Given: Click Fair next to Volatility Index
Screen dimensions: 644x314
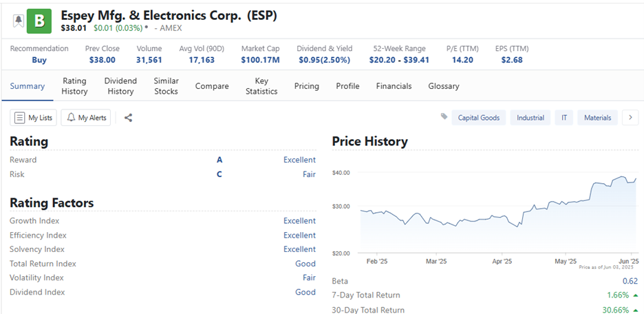Looking at the screenshot, I should 309,278.
